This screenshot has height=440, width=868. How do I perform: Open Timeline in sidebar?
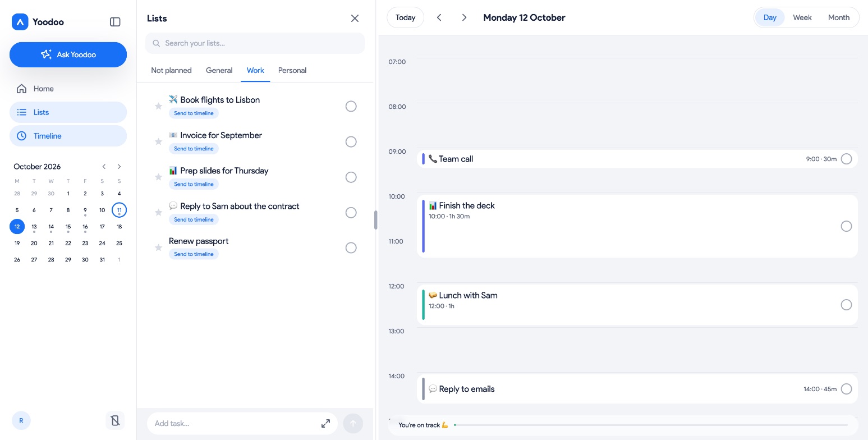pyautogui.click(x=68, y=136)
